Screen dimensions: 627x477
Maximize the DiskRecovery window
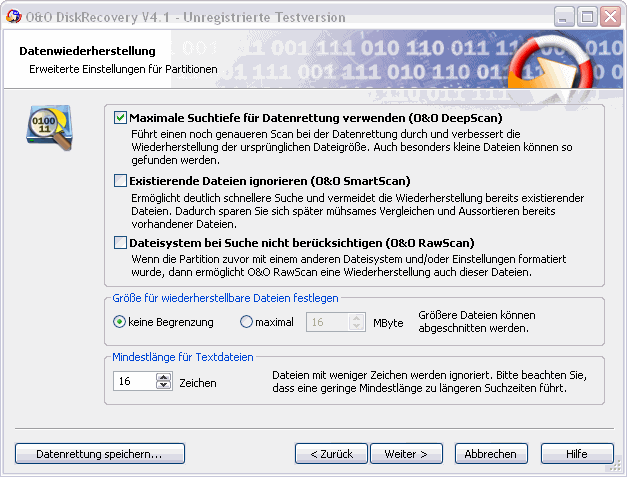587,17
